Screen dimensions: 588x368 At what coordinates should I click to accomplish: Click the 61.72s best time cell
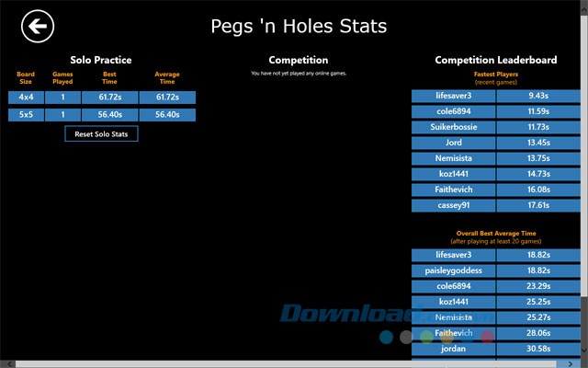(x=108, y=97)
